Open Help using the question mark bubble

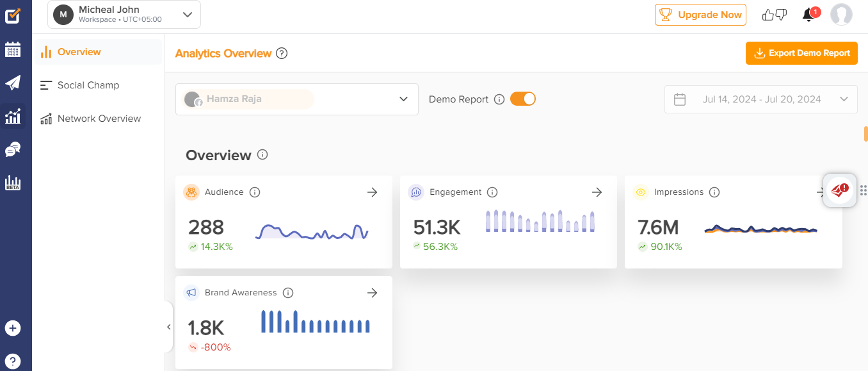coord(13,361)
